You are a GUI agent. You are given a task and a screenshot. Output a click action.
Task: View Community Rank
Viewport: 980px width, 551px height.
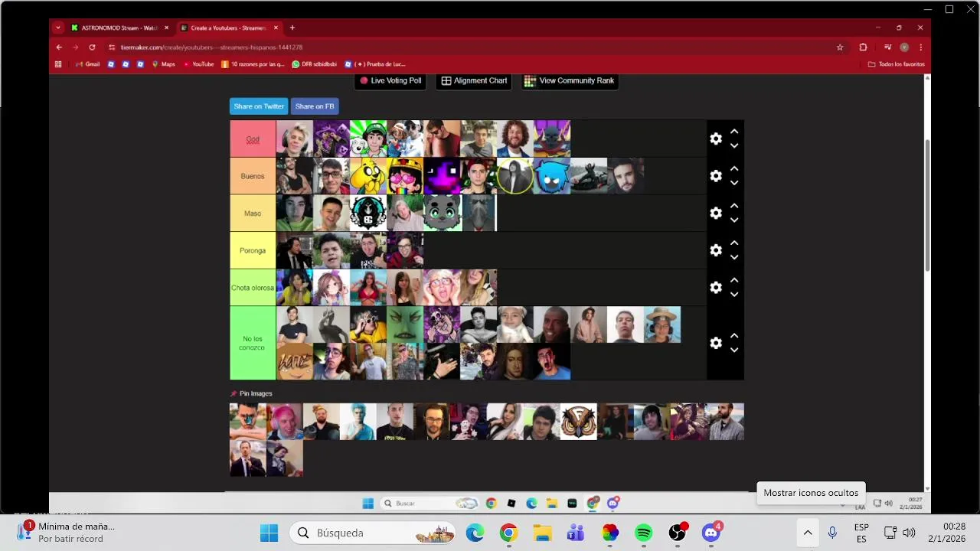(x=570, y=80)
